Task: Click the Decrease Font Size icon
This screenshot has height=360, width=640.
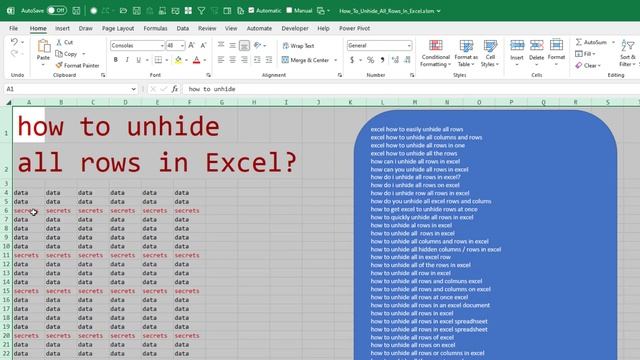Action: click(x=203, y=45)
